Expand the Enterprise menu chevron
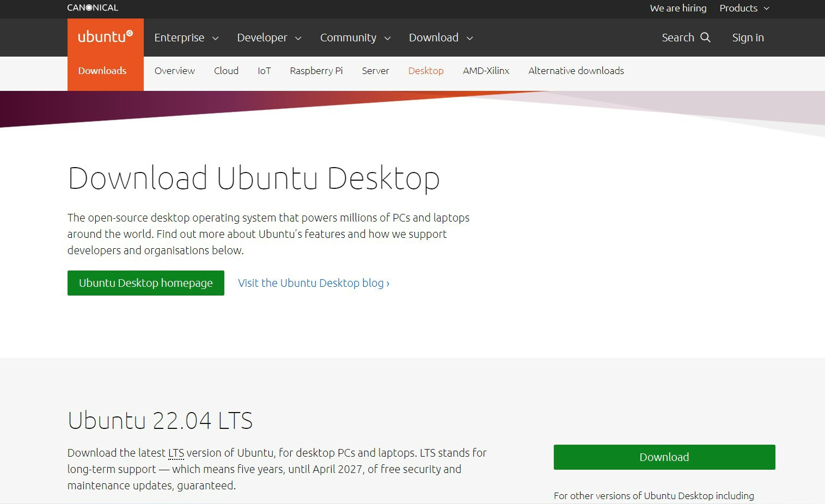 click(x=215, y=38)
